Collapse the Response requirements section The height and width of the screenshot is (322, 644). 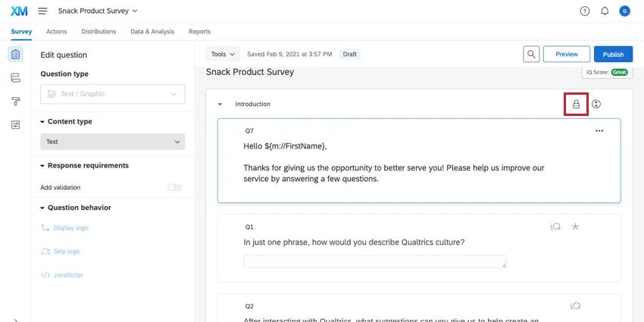point(43,166)
